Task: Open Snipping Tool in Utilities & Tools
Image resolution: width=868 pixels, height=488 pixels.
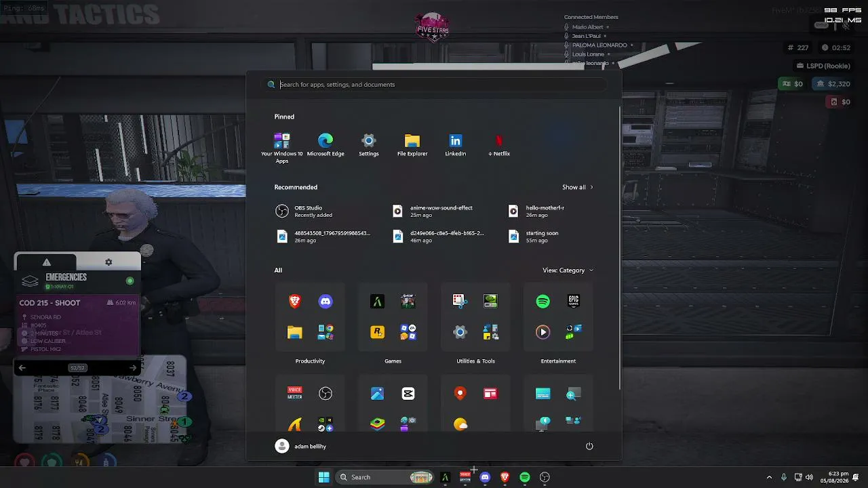Action: pyautogui.click(x=460, y=301)
